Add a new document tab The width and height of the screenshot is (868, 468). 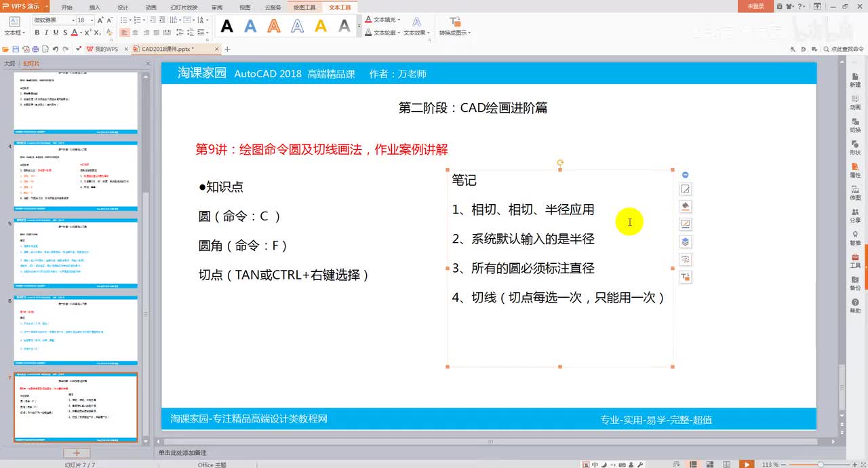pyautogui.click(x=227, y=49)
